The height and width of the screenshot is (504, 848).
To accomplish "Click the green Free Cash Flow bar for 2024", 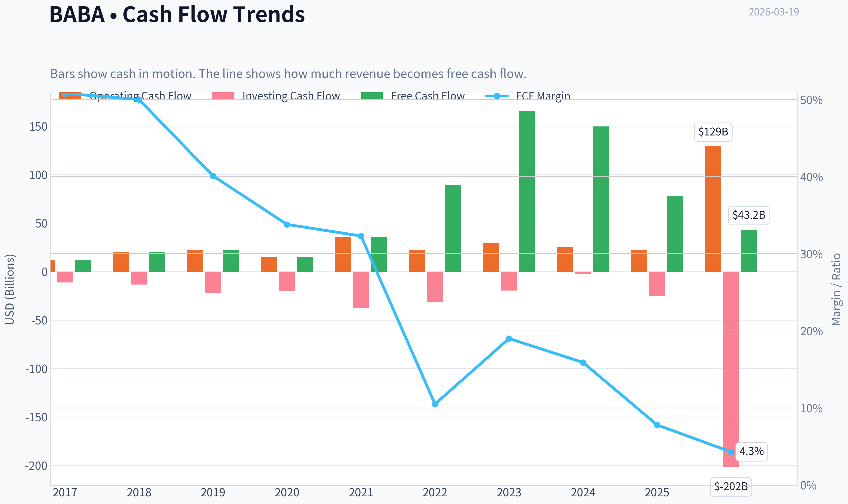I will click(601, 199).
